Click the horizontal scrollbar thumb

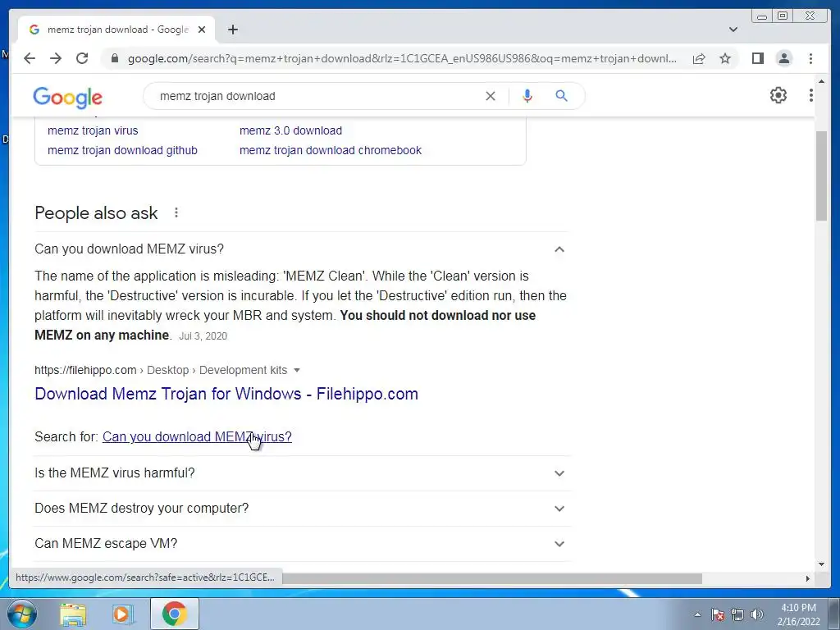(x=492, y=578)
